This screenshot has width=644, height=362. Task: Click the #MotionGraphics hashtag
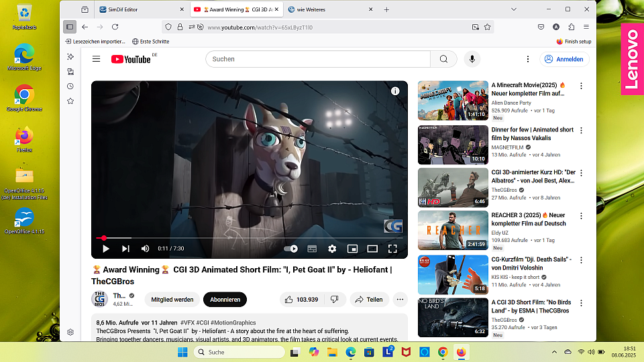233,323
